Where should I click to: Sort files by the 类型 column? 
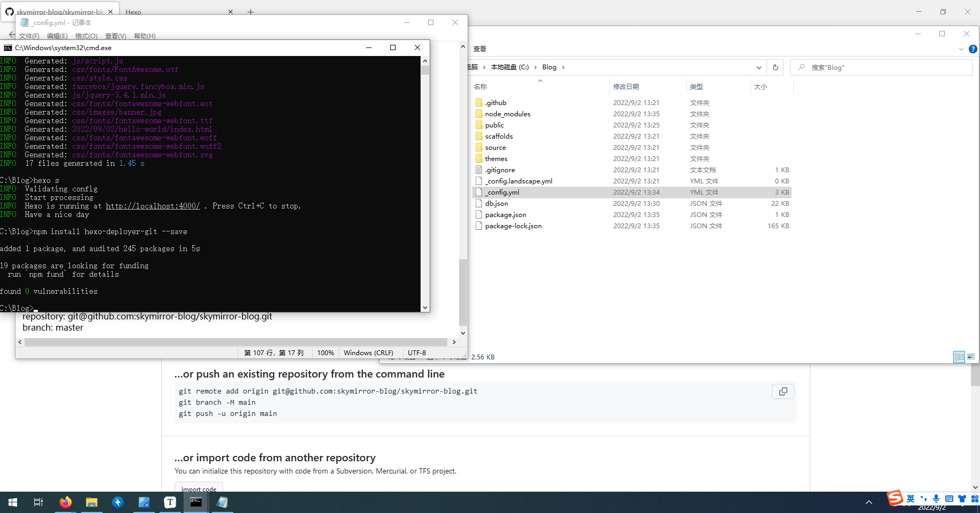(718, 86)
